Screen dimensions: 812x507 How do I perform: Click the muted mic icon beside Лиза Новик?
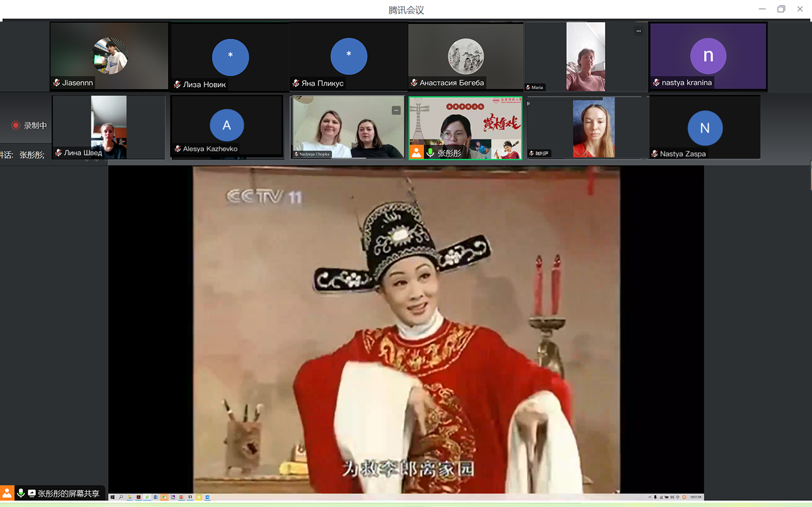tap(177, 85)
